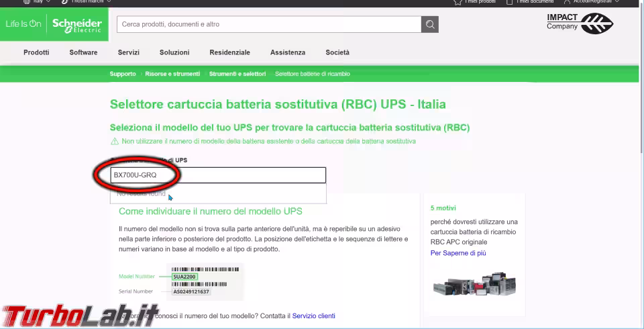
Task: Open the Assistenza menu
Action: (287, 52)
